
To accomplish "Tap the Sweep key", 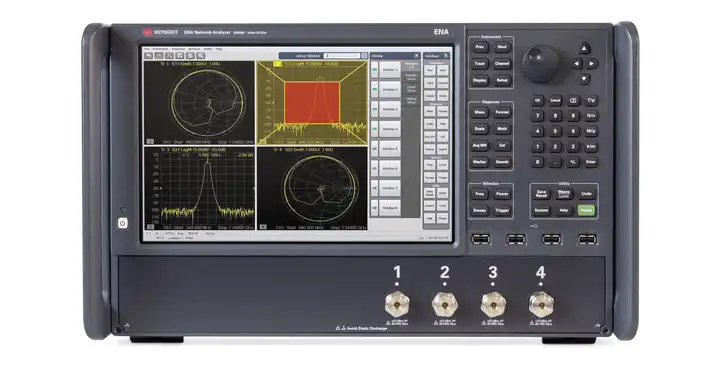I will click(x=479, y=211).
